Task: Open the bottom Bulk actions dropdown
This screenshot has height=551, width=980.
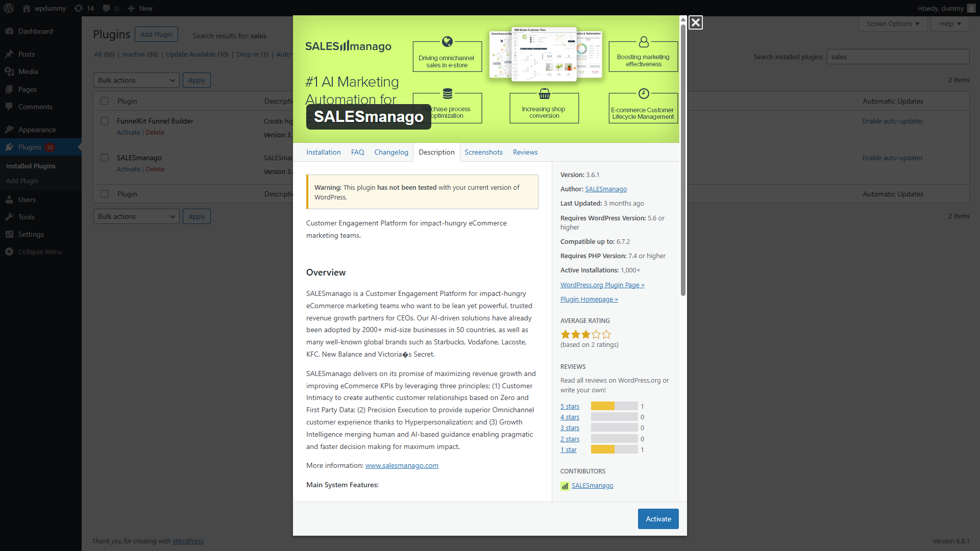Action: 136,216
